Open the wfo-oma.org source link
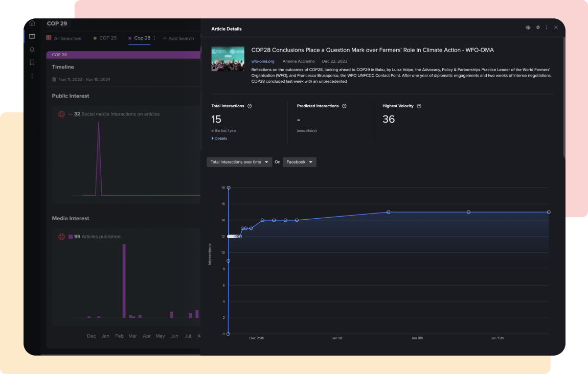Viewport: 588px width, 374px height. pyautogui.click(x=262, y=61)
